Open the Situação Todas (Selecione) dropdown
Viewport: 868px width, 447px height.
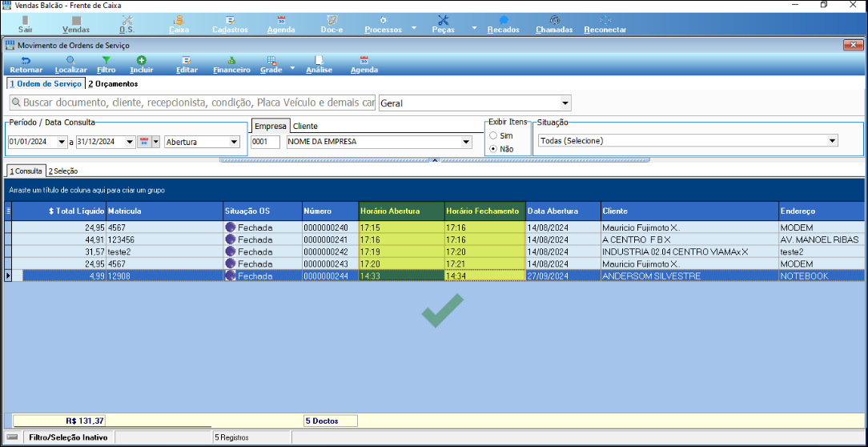(832, 141)
